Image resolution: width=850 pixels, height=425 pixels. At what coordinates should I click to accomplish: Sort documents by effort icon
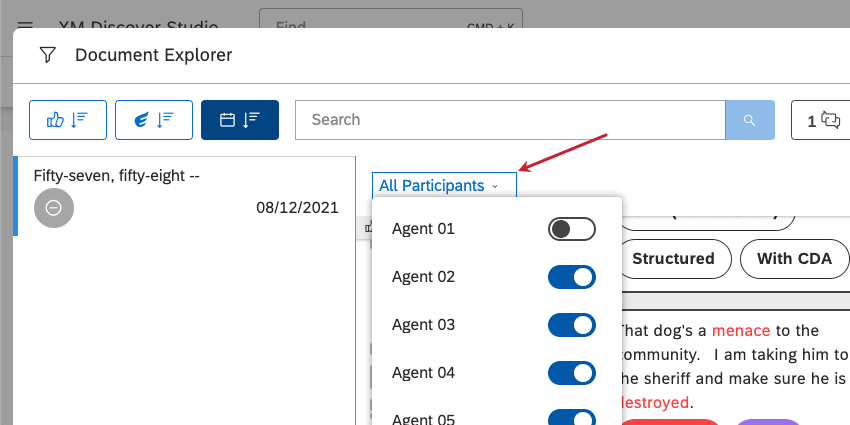154,120
